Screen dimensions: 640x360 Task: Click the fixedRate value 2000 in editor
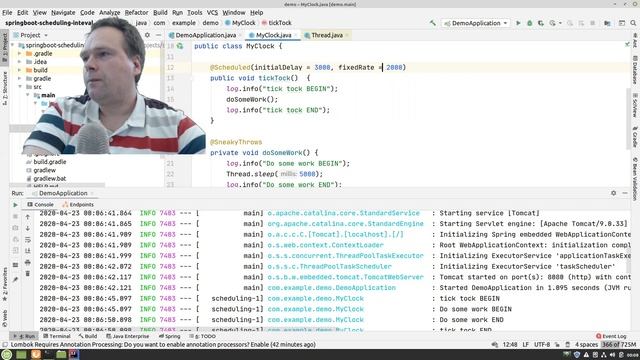pyautogui.click(x=394, y=67)
